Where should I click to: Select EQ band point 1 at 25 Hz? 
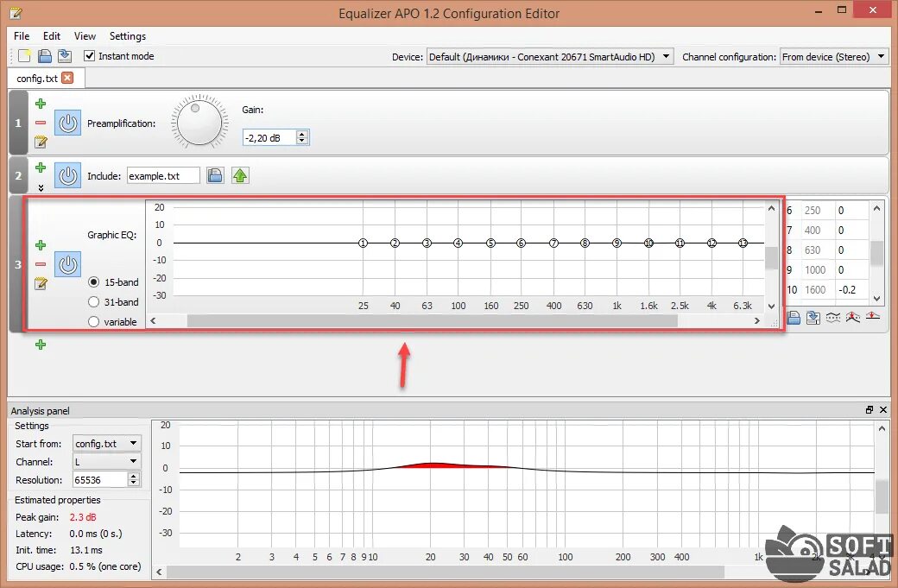point(364,243)
